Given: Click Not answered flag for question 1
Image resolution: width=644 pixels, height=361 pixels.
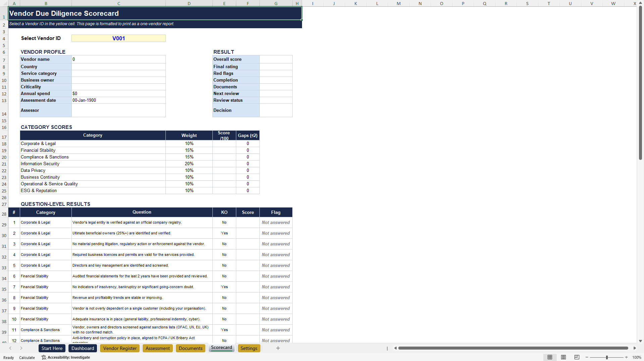Looking at the screenshot, I should pyautogui.click(x=276, y=222).
